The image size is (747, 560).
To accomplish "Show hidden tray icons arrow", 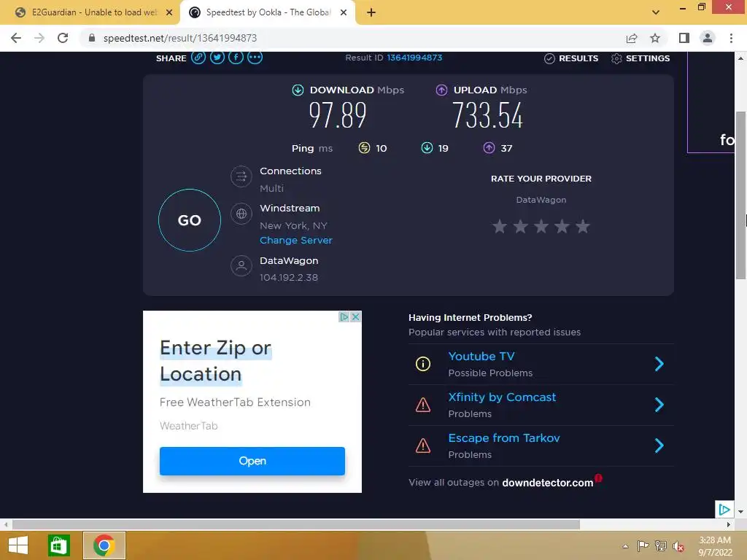I will tap(625, 546).
